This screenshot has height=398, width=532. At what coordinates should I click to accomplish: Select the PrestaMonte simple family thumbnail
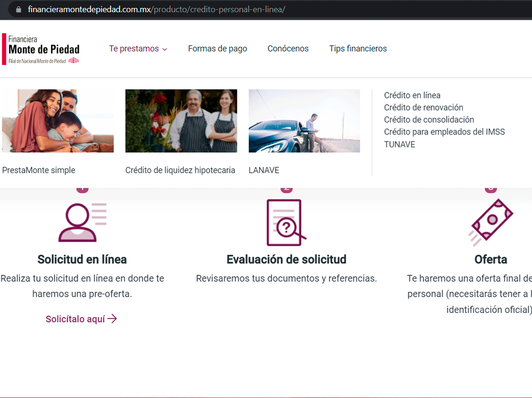point(58,121)
